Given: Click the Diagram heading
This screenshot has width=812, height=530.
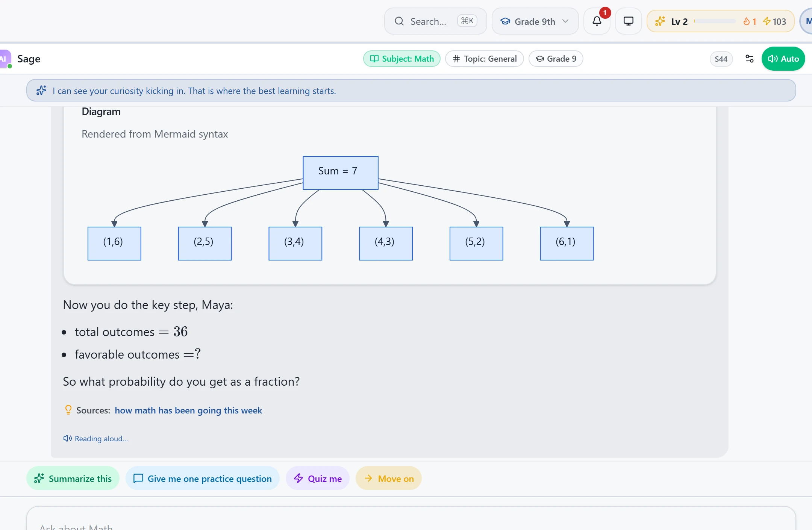Looking at the screenshot, I should click(x=101, y=112).
